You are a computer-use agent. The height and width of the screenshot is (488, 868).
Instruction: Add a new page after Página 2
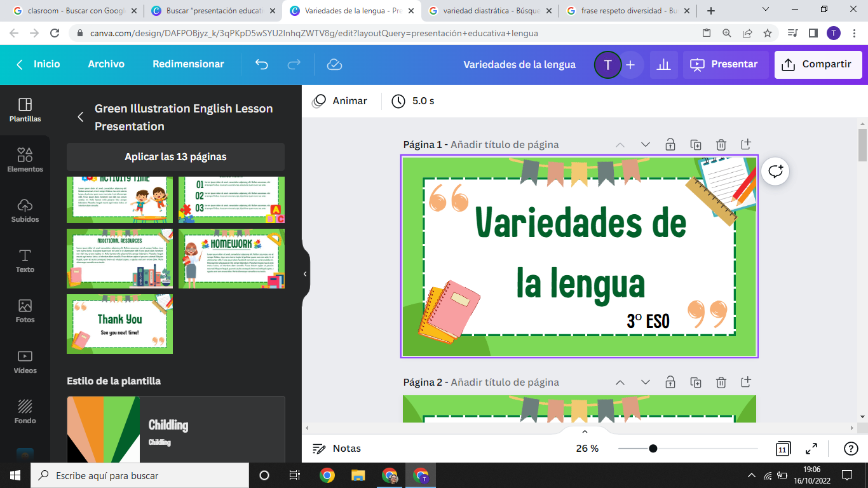[746, 382]
